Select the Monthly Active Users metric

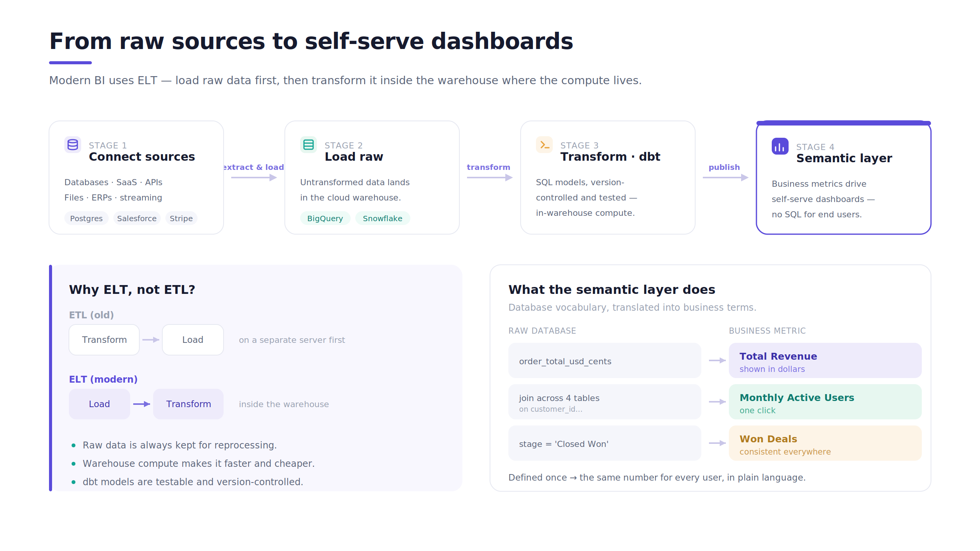[x=825, y=402]
